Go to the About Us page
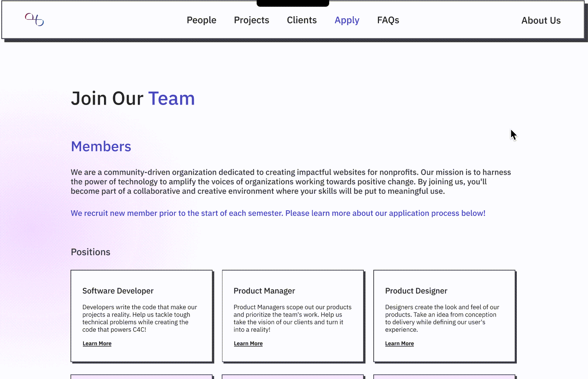 (541, 20)
